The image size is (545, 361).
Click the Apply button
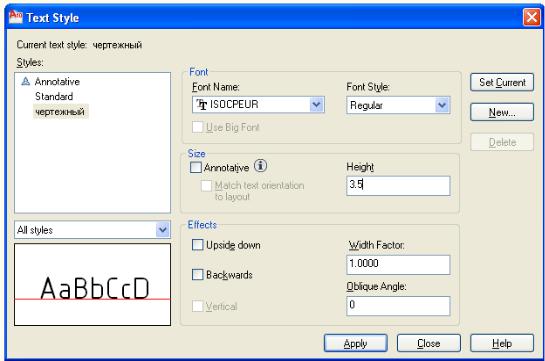(x=356, y=343)
